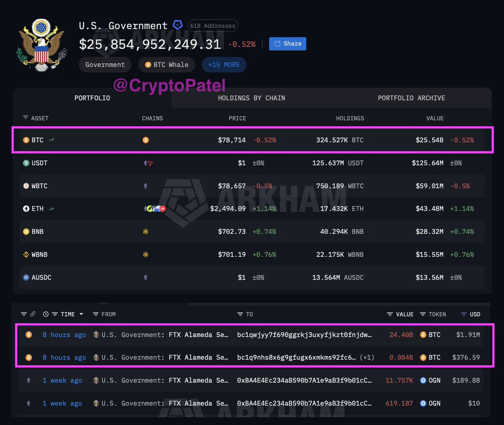Open the 619.187 OGN 1 week ago link
The image size is (504, 425).
(x=62, y=404)
